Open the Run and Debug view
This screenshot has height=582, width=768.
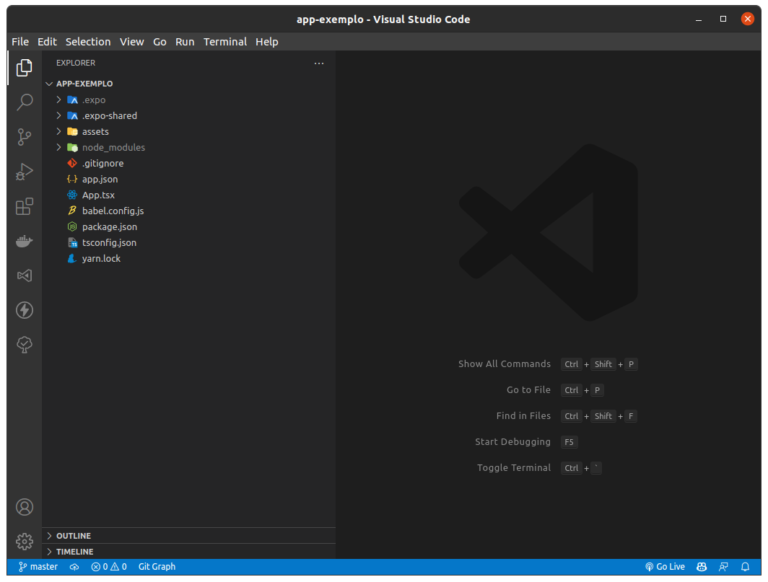pos(24,172)
